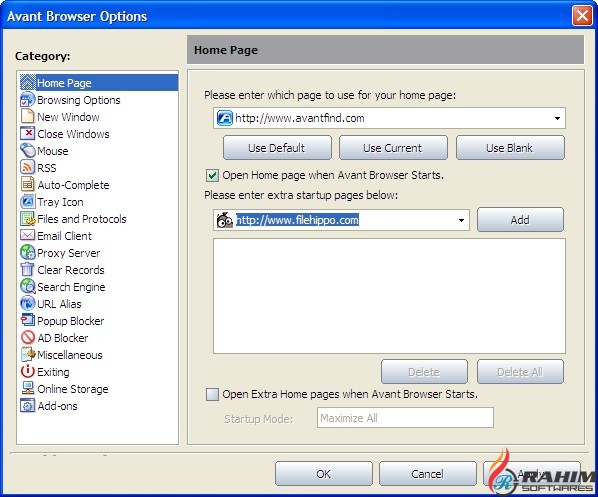Click the filehippo favicon in the startup field
The width and height of the screenshot is (598, 497).
click(224, 220)
